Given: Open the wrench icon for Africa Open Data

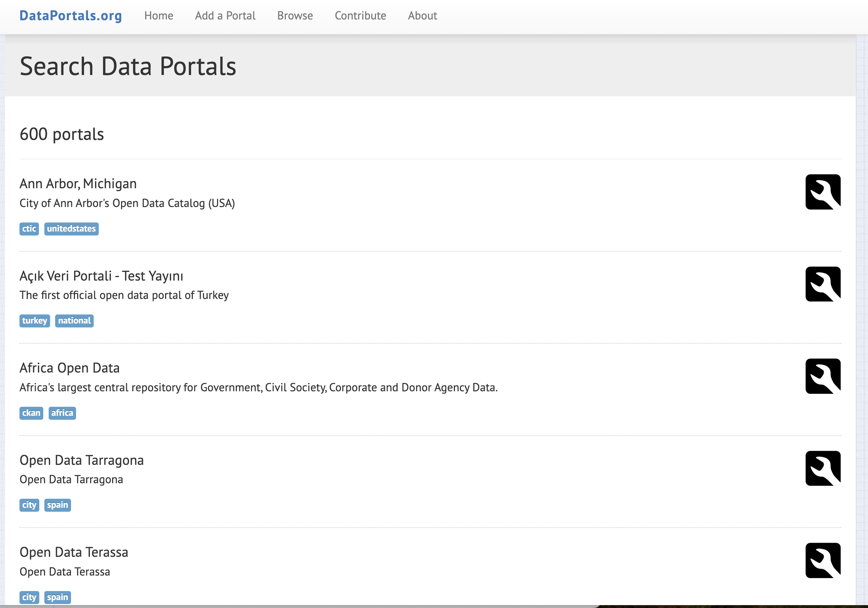Looking at the screenshot, I should coord(823,376).
